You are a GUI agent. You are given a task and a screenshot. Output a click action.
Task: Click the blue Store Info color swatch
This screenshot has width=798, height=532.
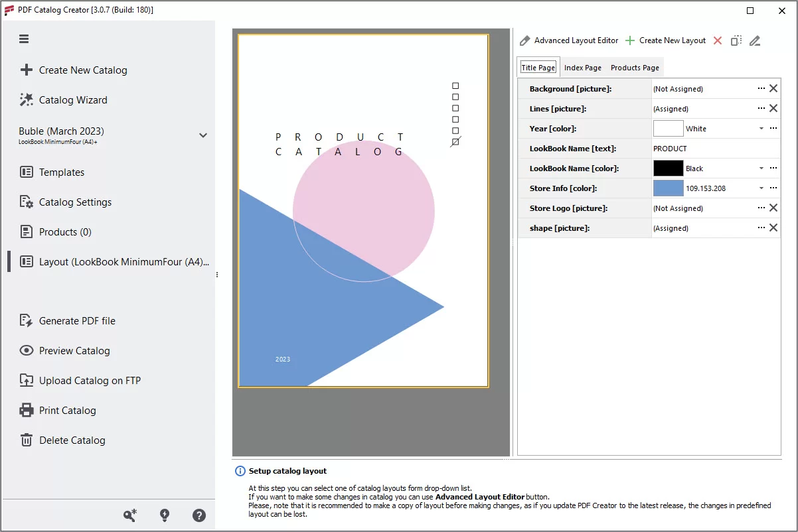click(668, 188)
